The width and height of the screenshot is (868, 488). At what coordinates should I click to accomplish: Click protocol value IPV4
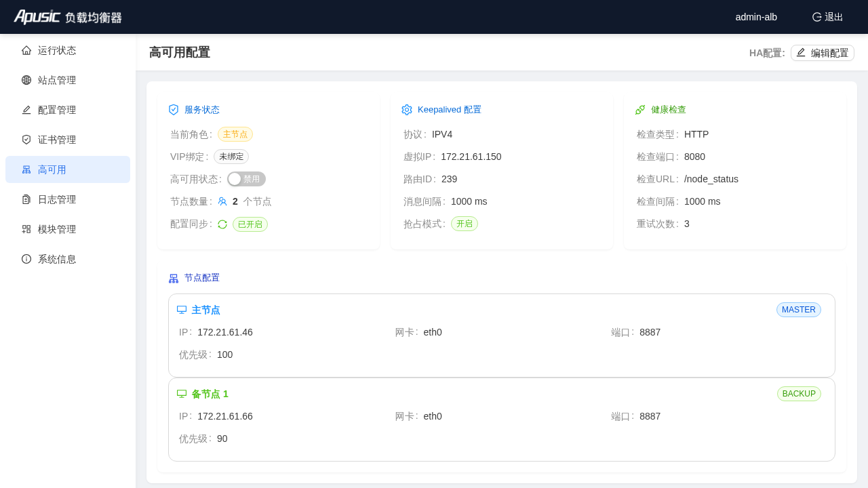point(442,134)
